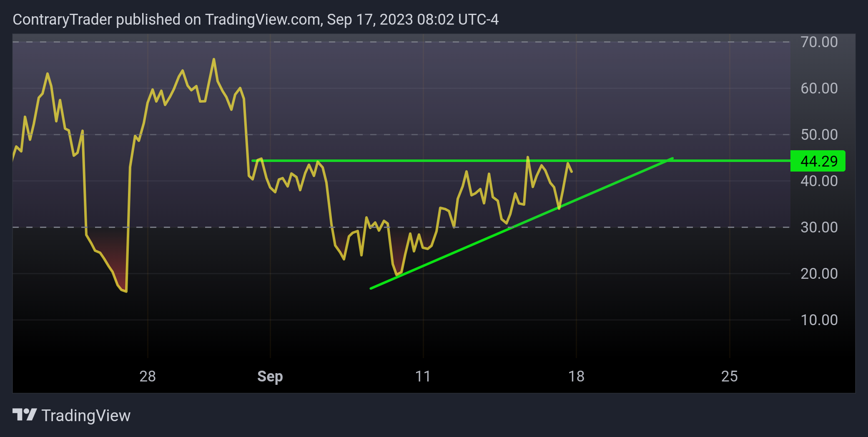Click the TradingView wordmark text
Viewport: 868px width, 437px height.
tap(86, 416)
